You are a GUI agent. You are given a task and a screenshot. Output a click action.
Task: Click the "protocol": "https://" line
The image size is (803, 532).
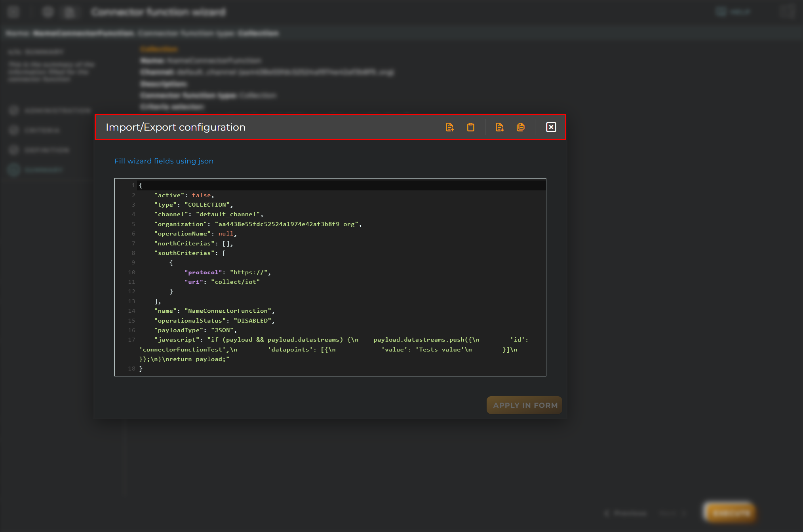pyautogui.click(x=228, y=272)
